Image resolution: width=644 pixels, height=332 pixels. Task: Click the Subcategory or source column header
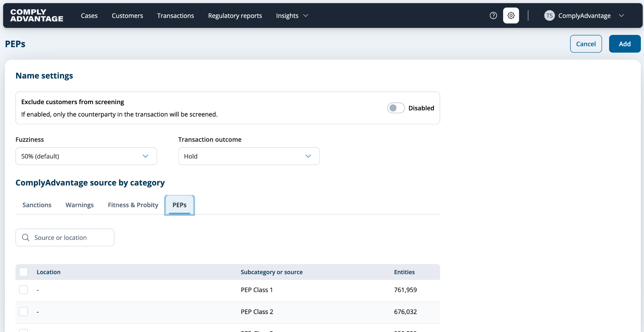click(x=272, y=272)
